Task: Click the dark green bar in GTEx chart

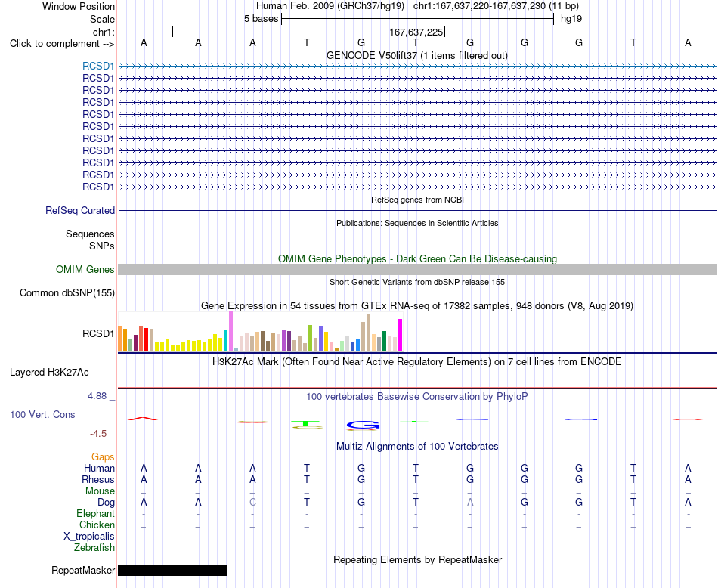Action: tap(384, 341)
